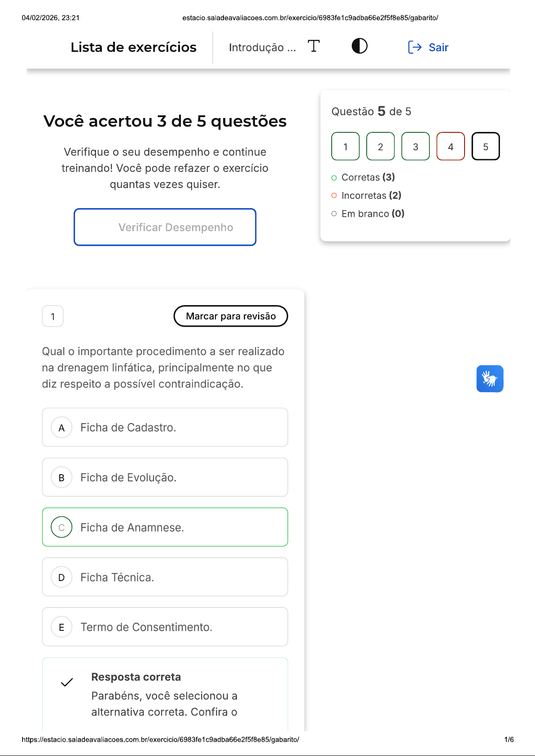Viewport: 535px width, 756px height.
Task: Click the text size T icon
Action: click(x=314, y=46)
